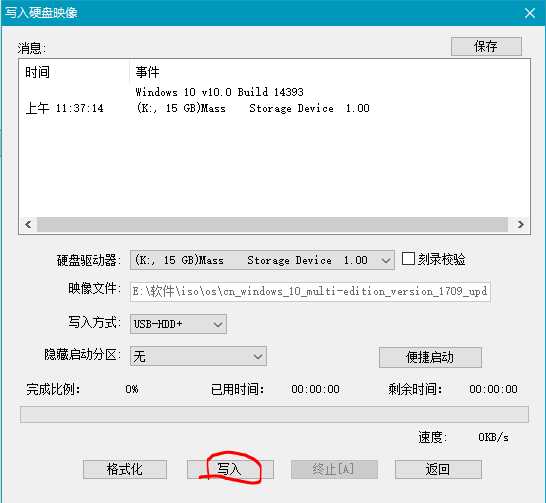Click the 映像文件 path field
The height and width of the screenshot is (503, 546).
[310, 291]
